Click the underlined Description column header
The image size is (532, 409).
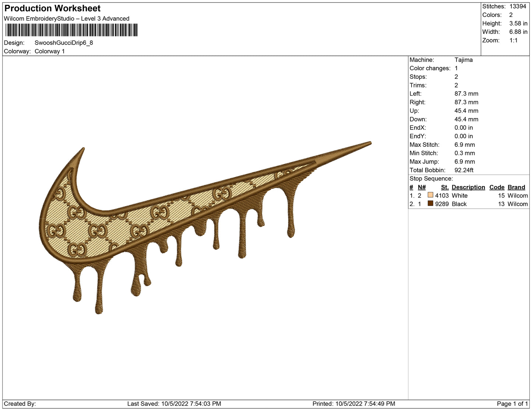[x=468, y=187]
